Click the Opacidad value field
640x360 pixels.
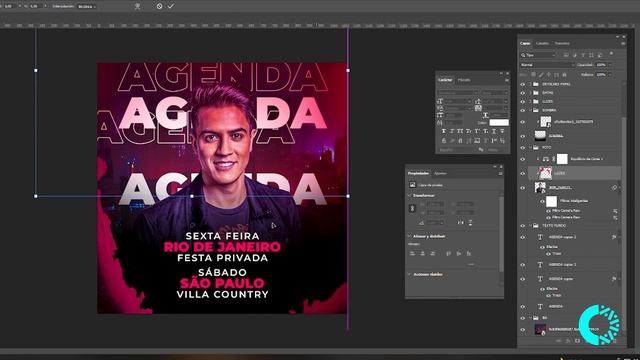(x=601, y=65)
